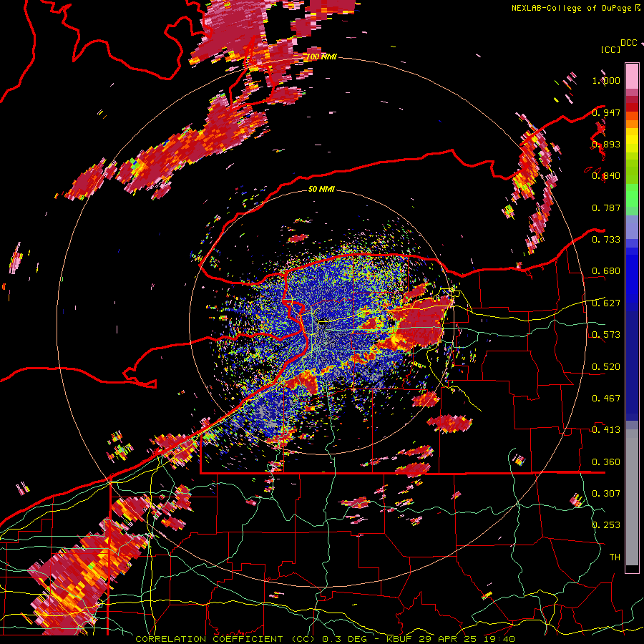This screenshot has width=644, height=644.
Task: Click the 50 NMI range ring label
Action: tap(321, 190)
